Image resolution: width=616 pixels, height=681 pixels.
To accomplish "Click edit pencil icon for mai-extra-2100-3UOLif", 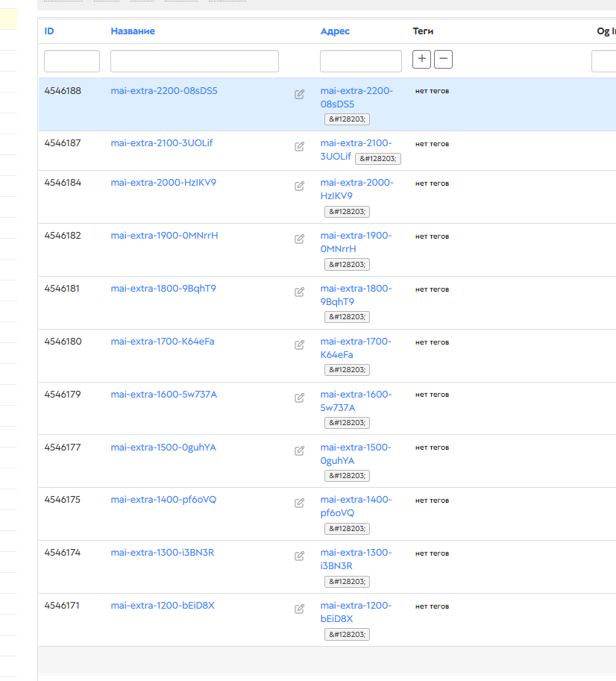I will (x=299, y=146).
